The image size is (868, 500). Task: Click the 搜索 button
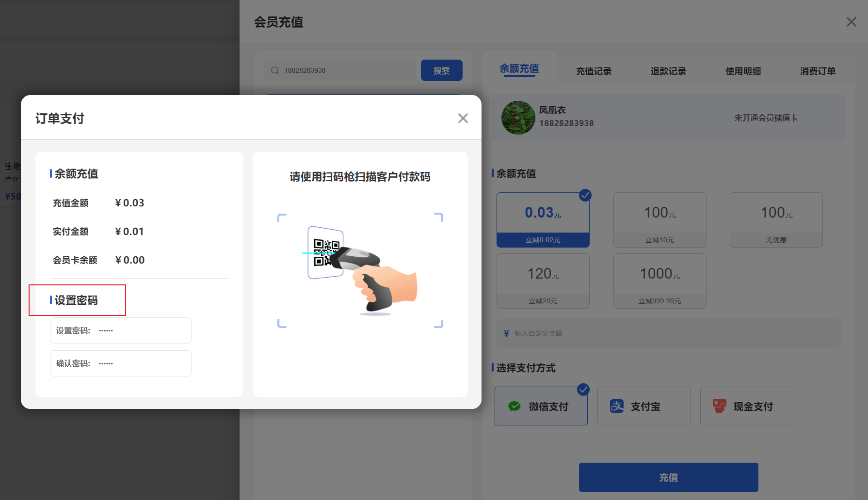[x=441, y=70]
